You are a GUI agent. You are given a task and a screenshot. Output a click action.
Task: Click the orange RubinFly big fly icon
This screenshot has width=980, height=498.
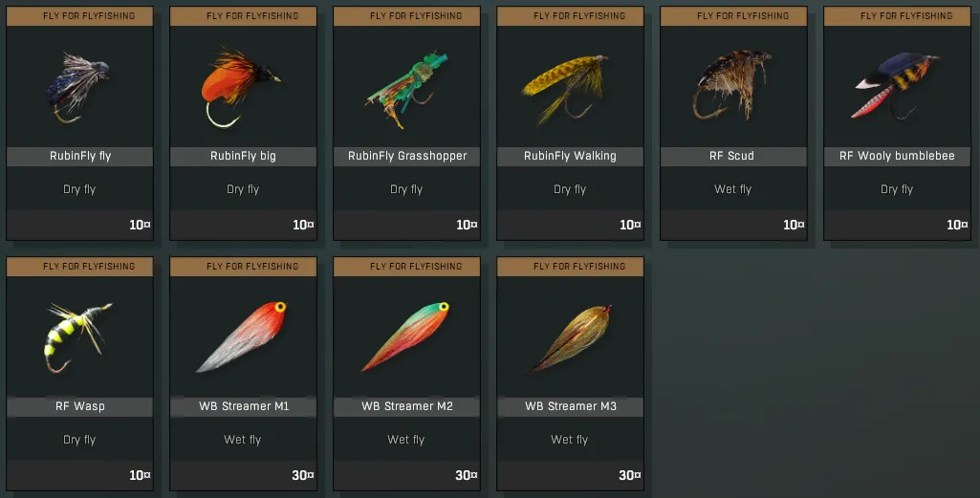pyautogui.click(x=241, y=88)
